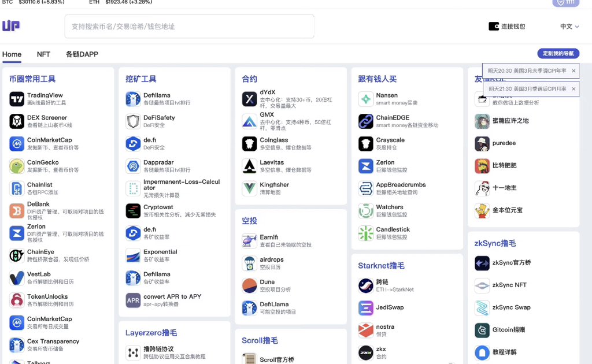Open the GMX triangle icon
The height and width of the screenshot is (364, 592).
[249, 121]
